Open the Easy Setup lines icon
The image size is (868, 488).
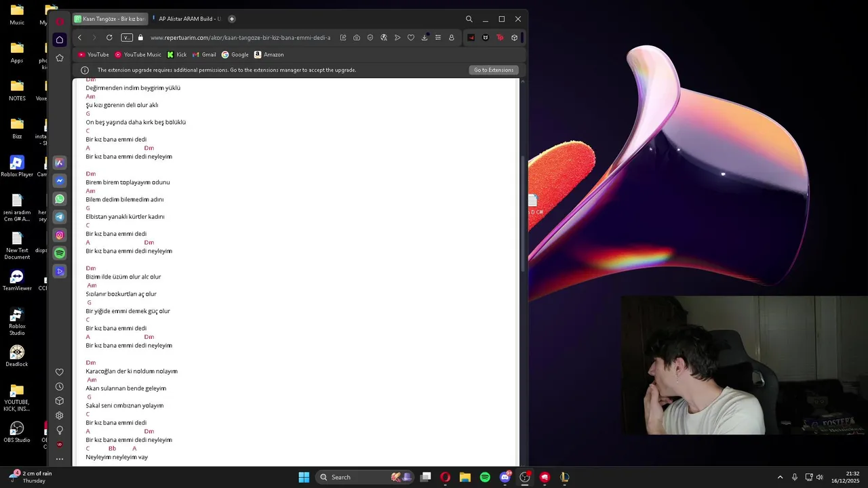point(438,38)
